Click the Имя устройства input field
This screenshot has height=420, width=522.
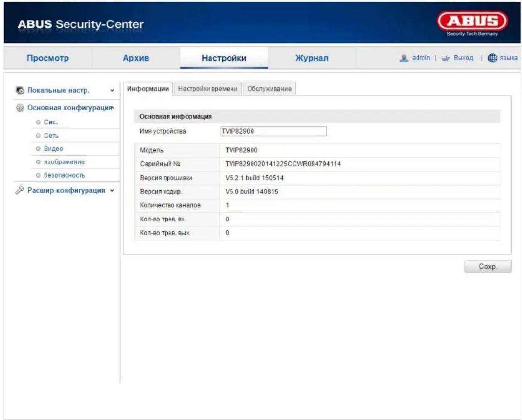(273, 131)
